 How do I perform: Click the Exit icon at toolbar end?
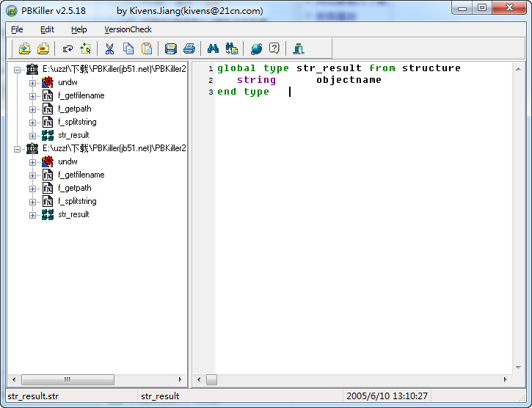tap(299, 49)
